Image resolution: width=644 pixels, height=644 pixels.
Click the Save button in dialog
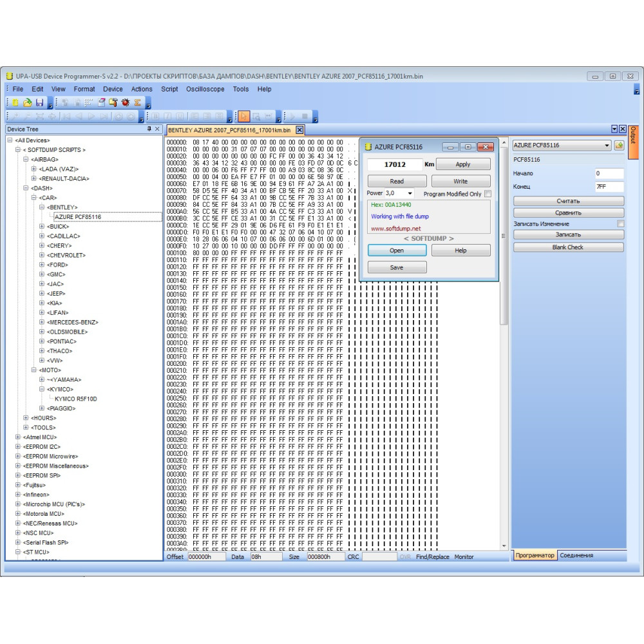(397, 267)
